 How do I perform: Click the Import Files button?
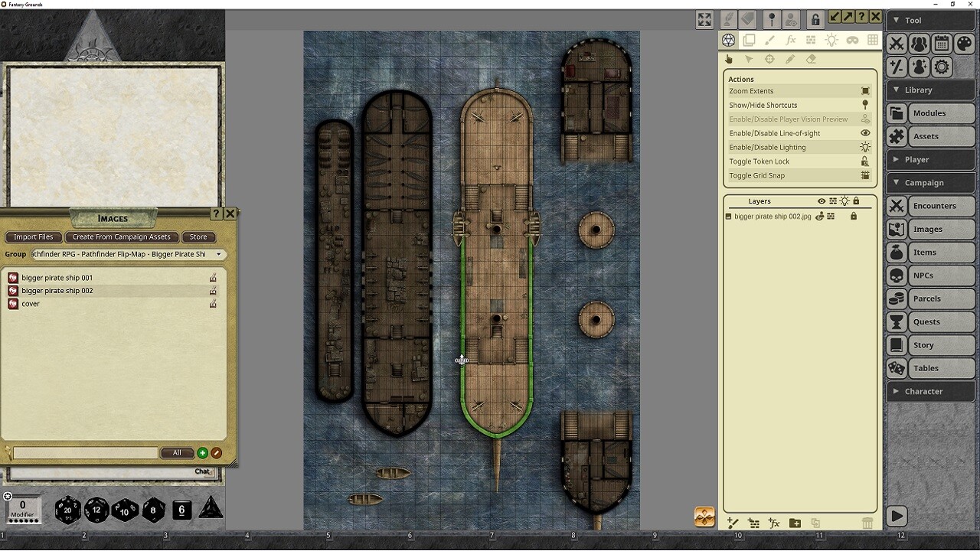(33, 237)
